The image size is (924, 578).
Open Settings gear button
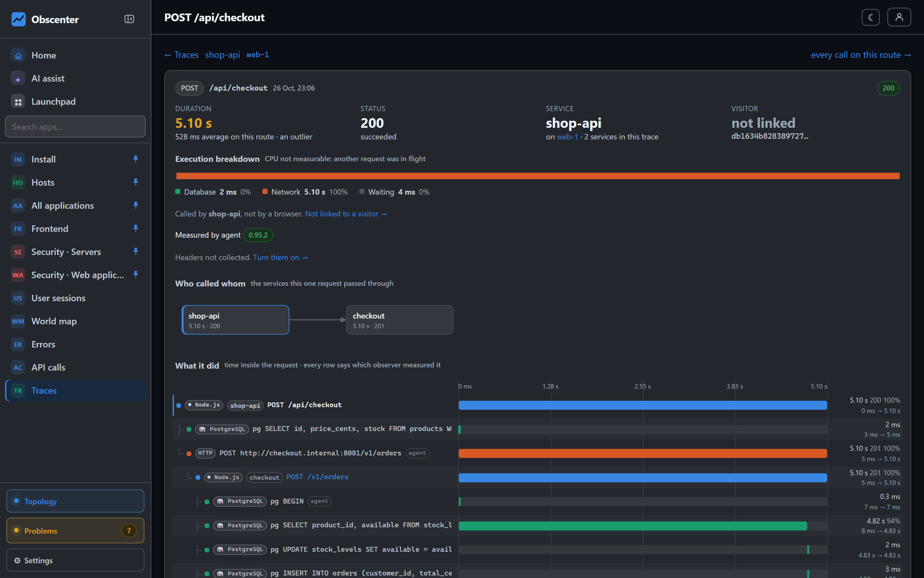pyautogui.click(x=75, y=560)
